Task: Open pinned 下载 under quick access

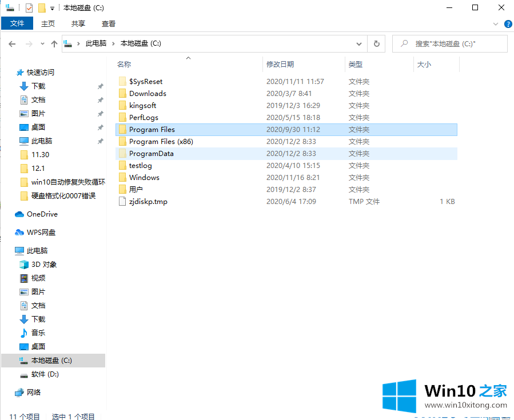Action: point(38,86)
